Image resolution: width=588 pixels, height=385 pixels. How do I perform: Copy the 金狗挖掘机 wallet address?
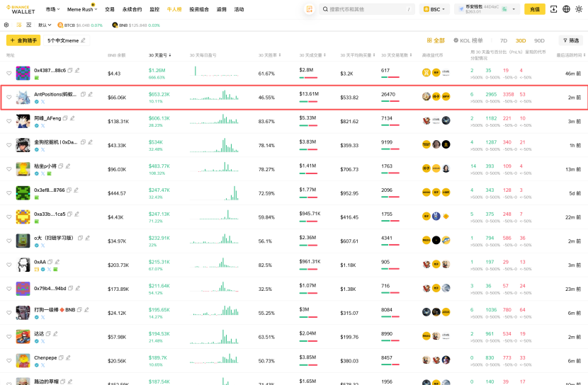pyautogui.click(x=83, y=142)
